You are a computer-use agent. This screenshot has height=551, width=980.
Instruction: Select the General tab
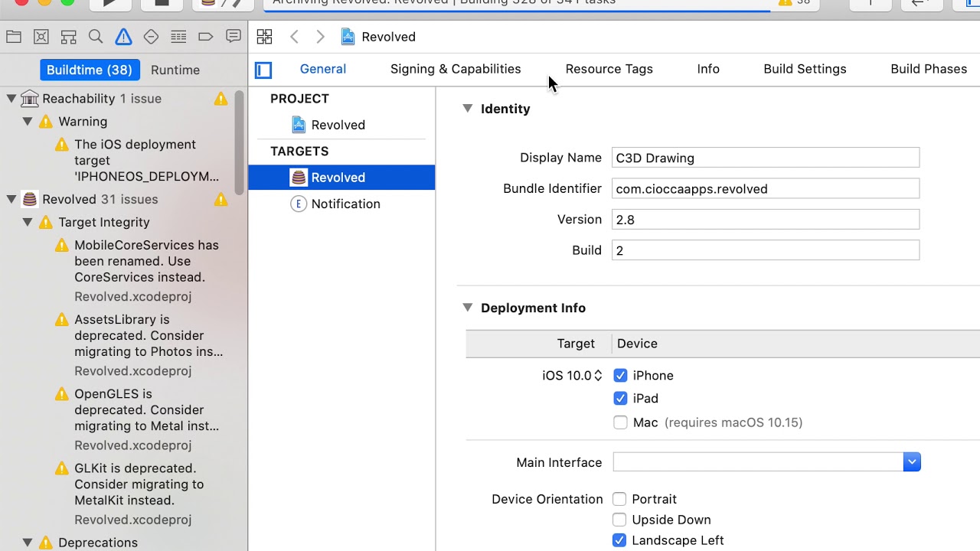pos(323,69)
